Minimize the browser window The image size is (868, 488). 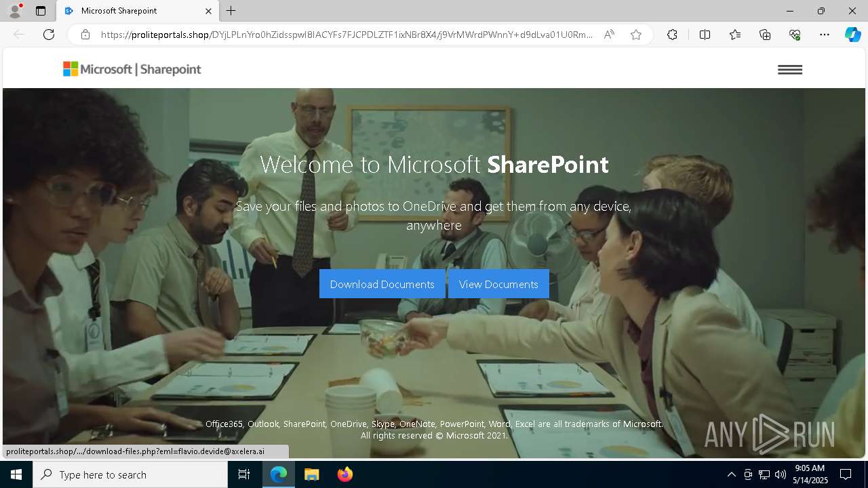[790, 11]
